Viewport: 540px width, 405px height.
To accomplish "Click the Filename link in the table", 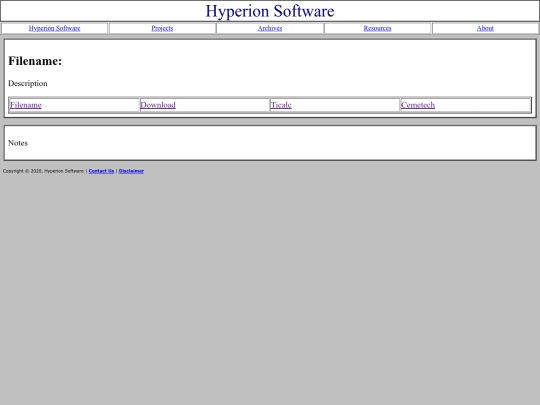I will 26,105.
